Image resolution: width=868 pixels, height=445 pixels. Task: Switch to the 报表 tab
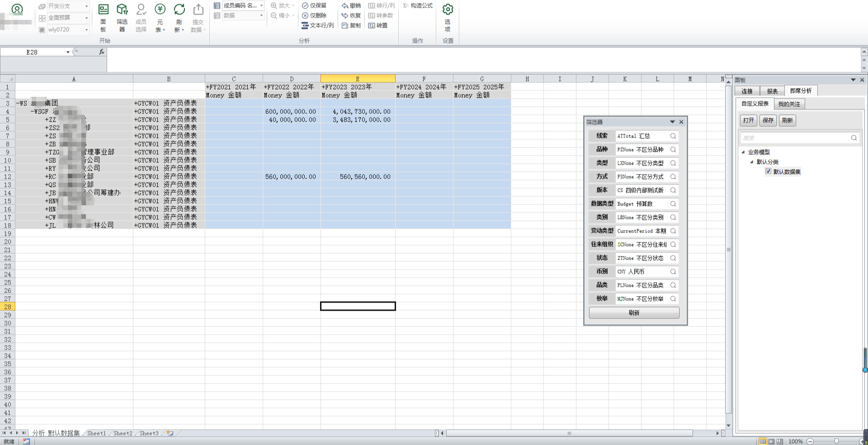[772, 91]
